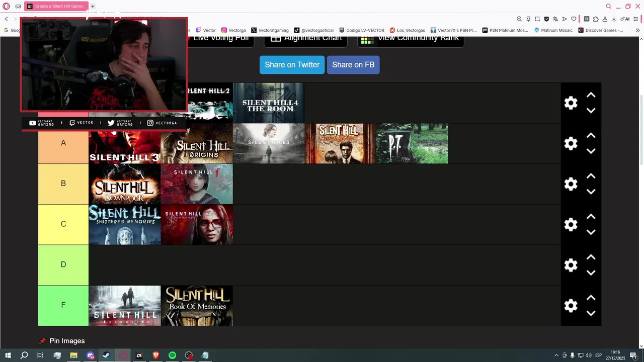Open Steam from the taskbar
644x362 pixels.
tap(107, 355)
